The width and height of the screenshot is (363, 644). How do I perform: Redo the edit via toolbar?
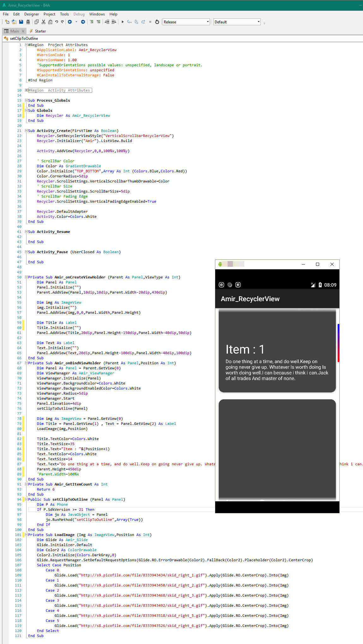(62, 22)
